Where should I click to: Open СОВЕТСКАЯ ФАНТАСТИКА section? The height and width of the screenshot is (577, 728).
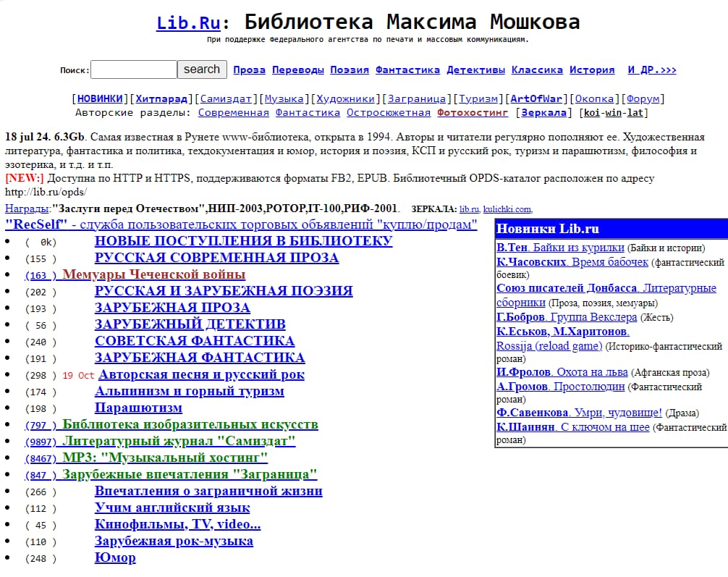pyautogui.click(x=195, y=342)
